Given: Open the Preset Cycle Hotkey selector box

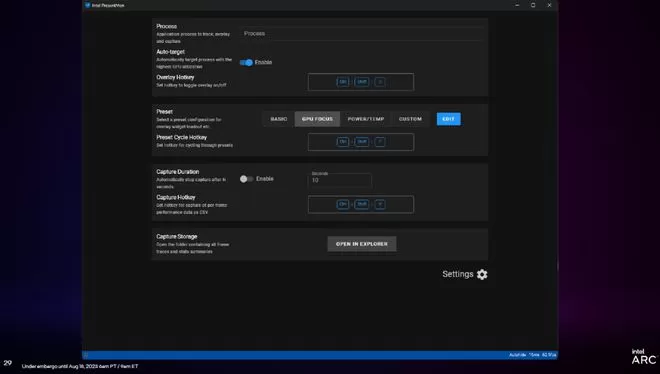Looking at the screenshot, I should [361, 142].
